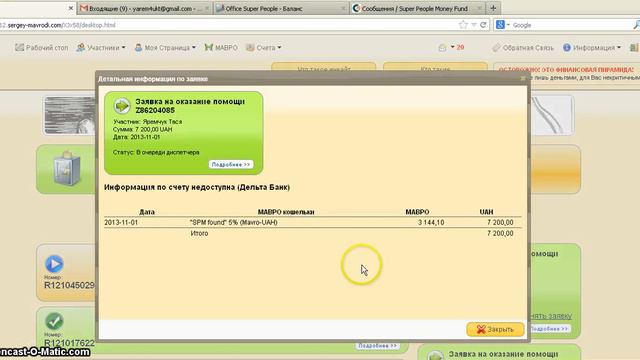This screenshot has height=360, width=640.
Task: Click the Участники people icon
Action: 81,48
